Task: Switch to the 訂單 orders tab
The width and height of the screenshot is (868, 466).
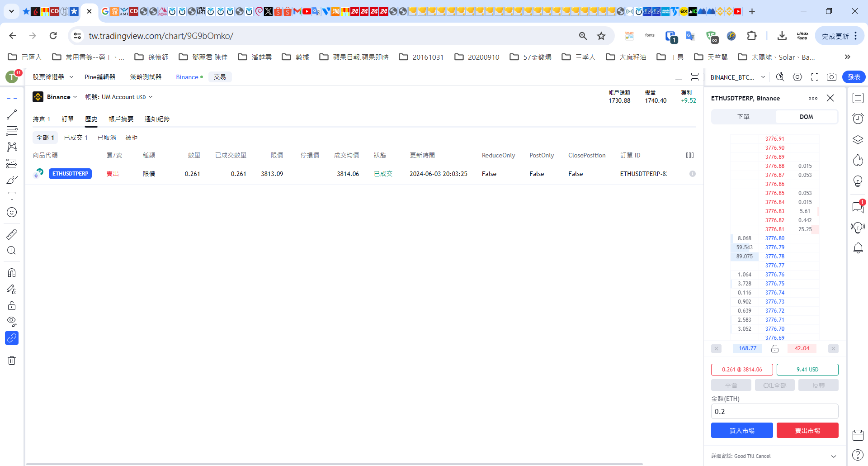Action: tap(67, 119)
